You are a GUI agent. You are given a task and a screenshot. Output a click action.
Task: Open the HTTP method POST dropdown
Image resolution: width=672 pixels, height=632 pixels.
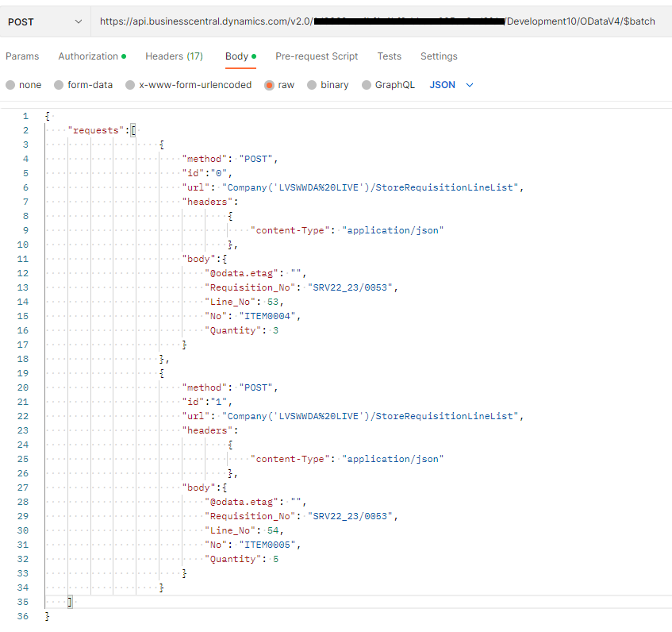(x=45, y=21)
